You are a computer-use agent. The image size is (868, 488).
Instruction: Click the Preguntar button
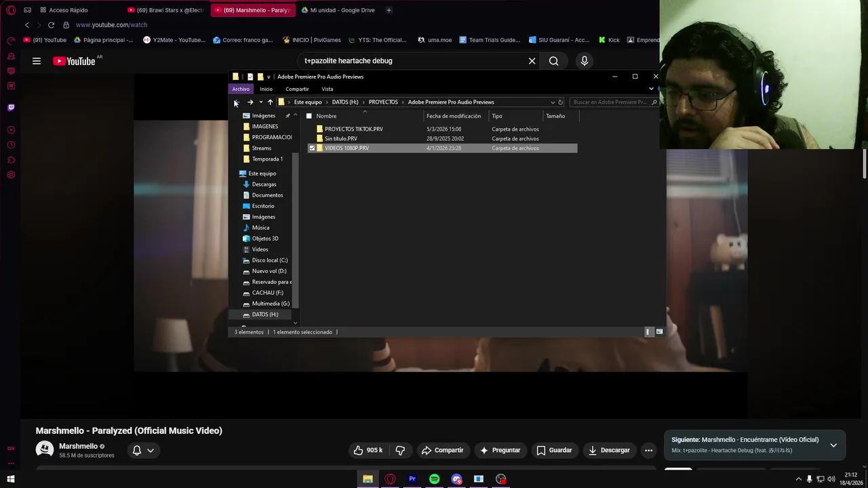[x=500, y=450]
